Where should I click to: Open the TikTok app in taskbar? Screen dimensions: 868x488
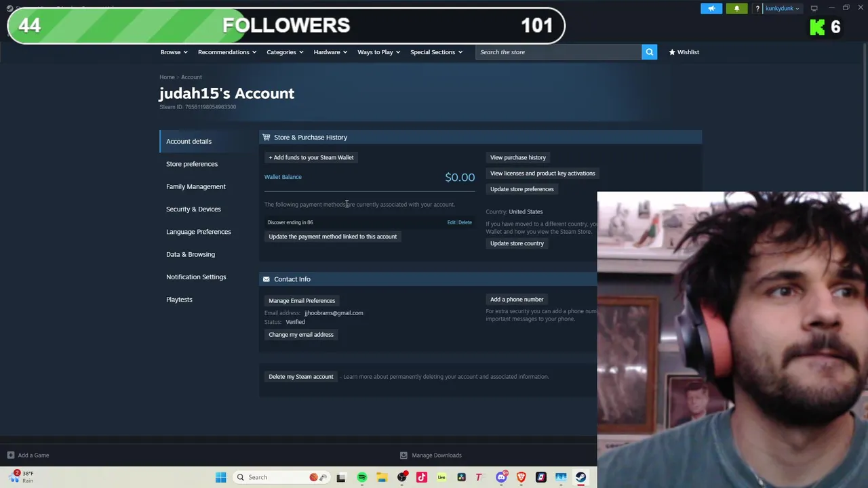pyautogui.click(x=422, y=477)
